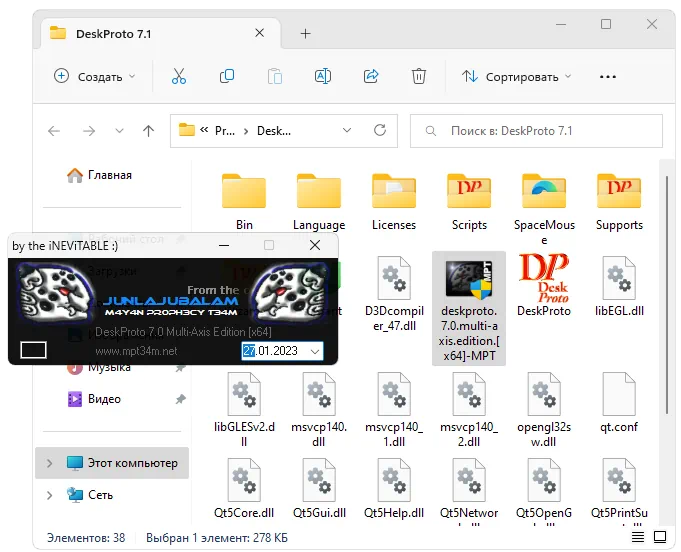Viewport: 681px width, 552px height.
Task: Switch to details list view
Action: click(638, 537)
